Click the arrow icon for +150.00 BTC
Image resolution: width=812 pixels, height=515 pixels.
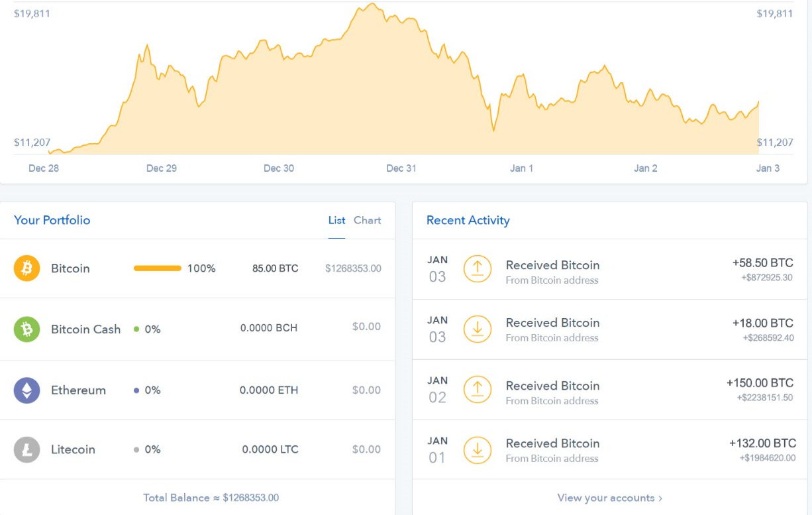(x=478, y=389)
